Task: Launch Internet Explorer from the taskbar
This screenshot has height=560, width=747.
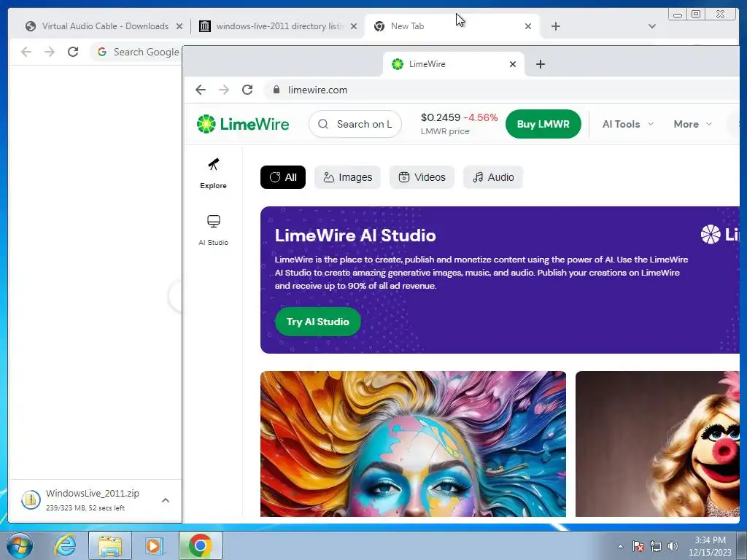Action: point(65,545)
